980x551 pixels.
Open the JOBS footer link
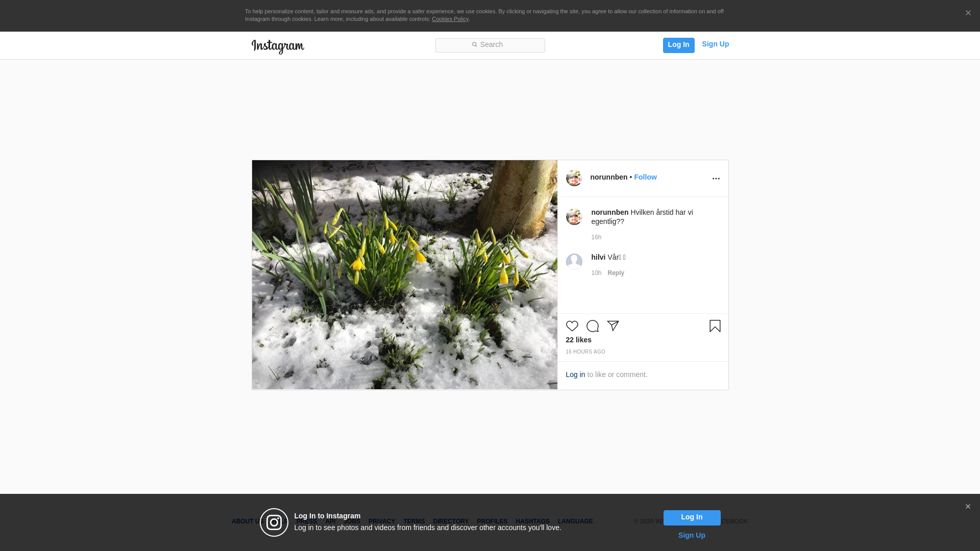pos(352,522)
